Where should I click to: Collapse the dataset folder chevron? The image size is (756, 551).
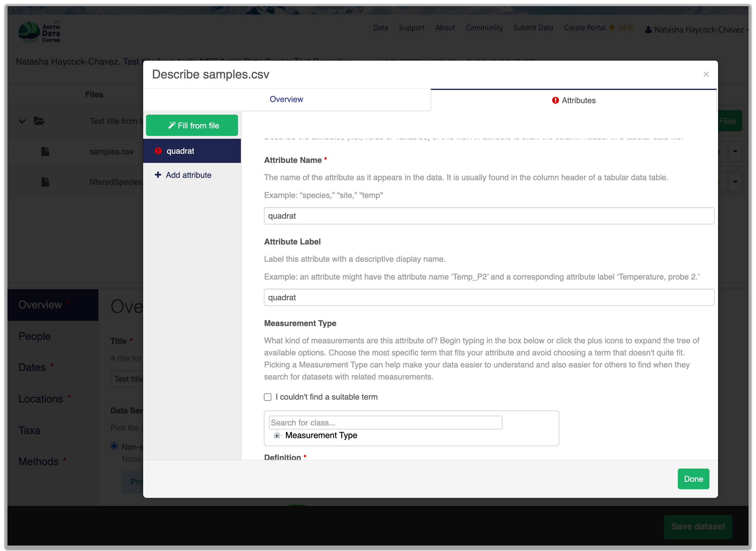(x=22, y=121)
